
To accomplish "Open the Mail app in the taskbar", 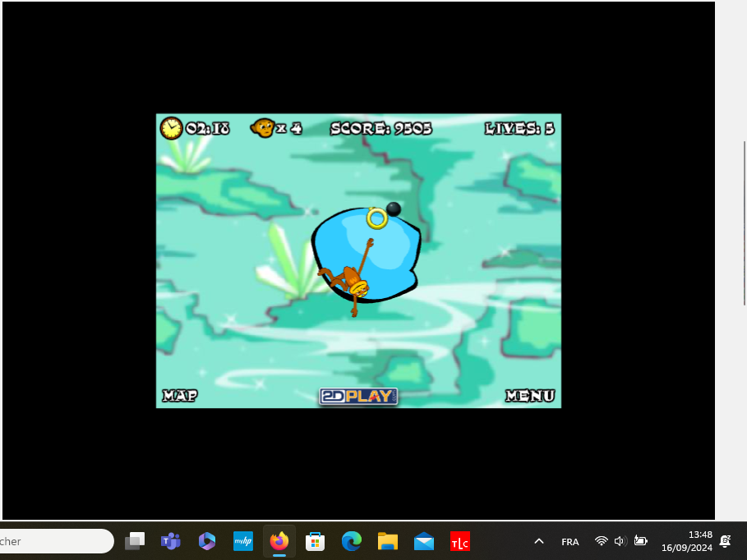I will pyautogui.click(x=424, y=541).
